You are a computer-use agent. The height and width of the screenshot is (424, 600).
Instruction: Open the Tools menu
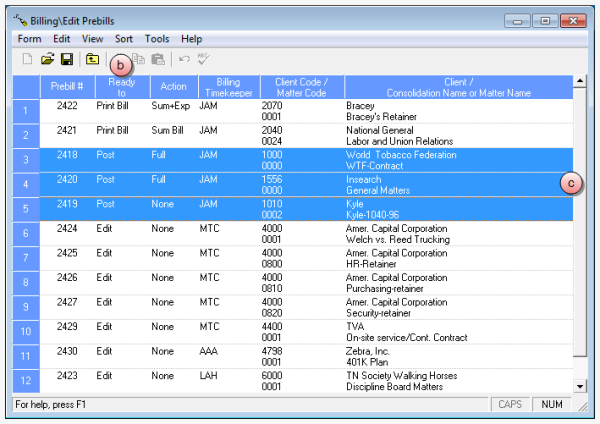tap(157, 38)
